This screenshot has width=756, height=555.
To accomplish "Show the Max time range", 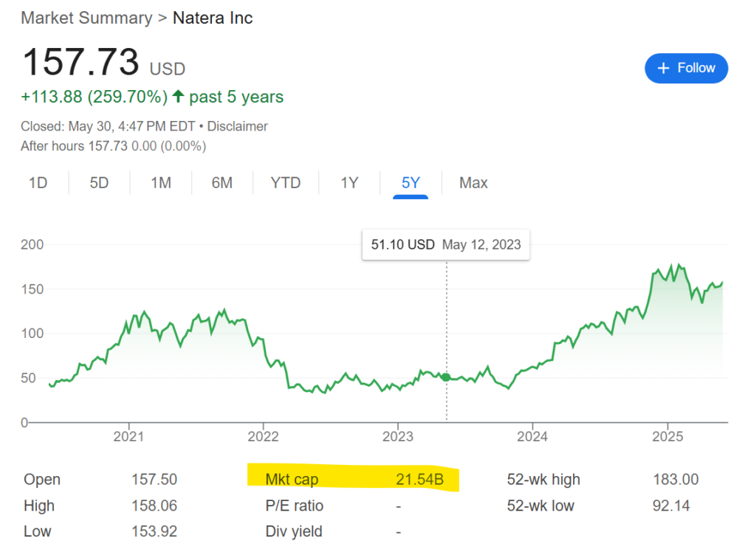I will (x=473, y=183).
